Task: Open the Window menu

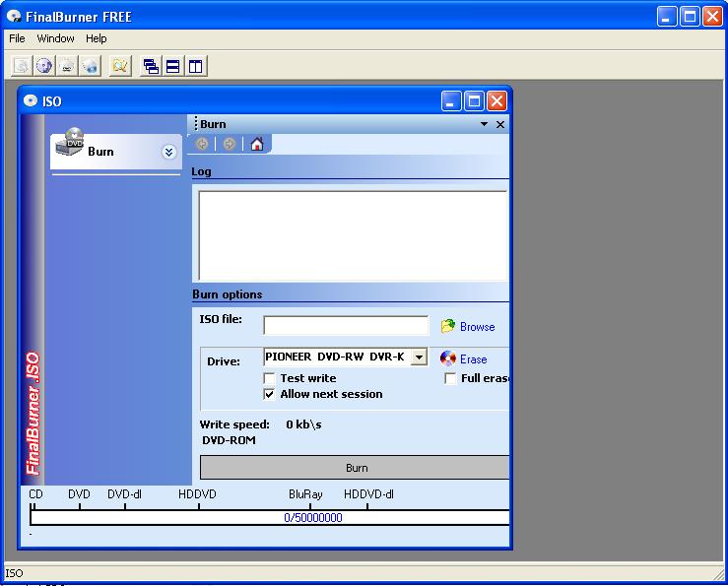Action: click(55, 38)
